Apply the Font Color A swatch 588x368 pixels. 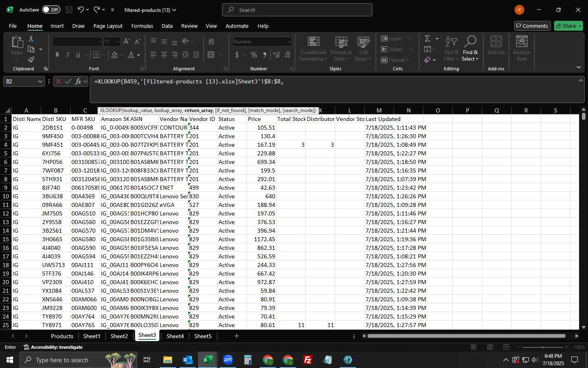(x=131, y=55)
